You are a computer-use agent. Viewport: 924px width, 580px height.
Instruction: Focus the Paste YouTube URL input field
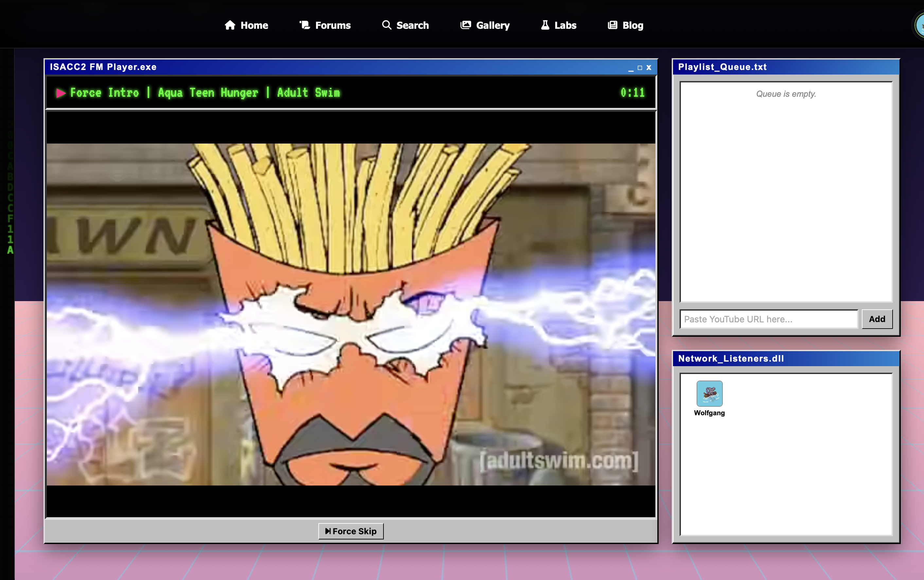click(769, 319)
